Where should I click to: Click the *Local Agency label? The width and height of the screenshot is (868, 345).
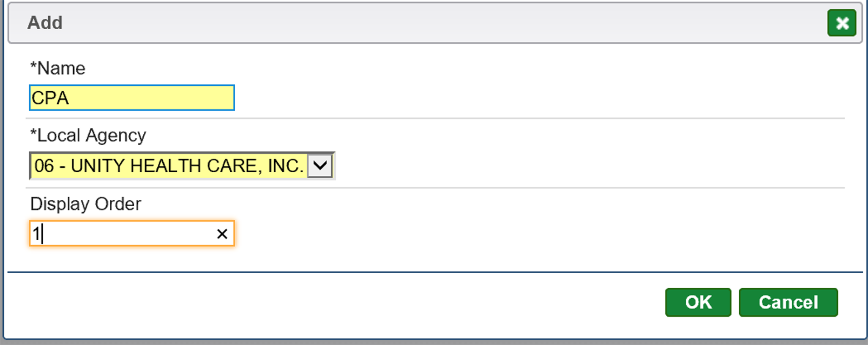coord(88,136)
